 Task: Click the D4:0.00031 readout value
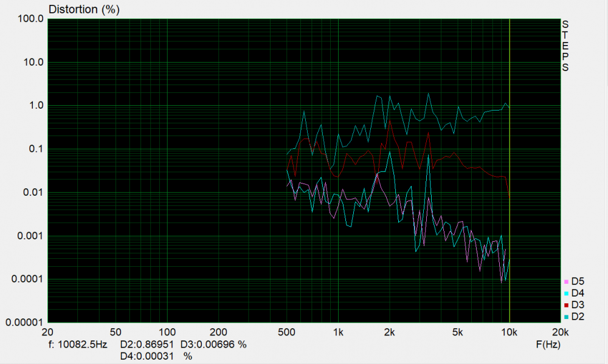coord(147,356)
